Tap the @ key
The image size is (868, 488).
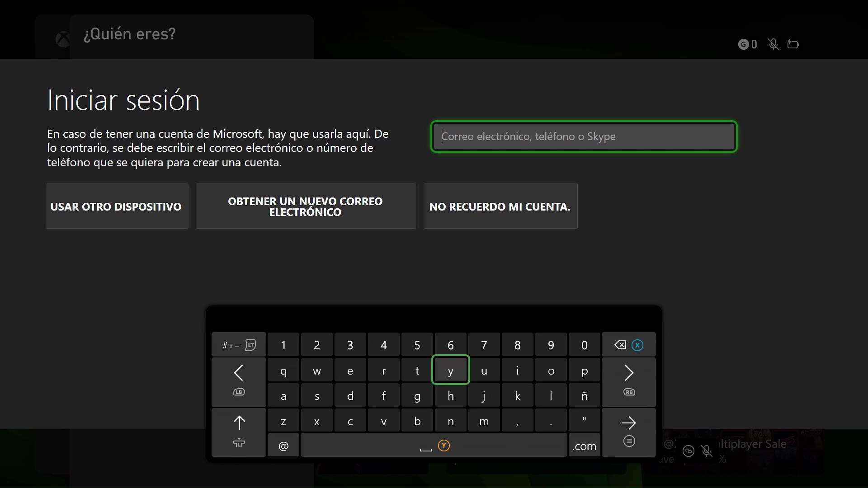(x=283, y=446)
